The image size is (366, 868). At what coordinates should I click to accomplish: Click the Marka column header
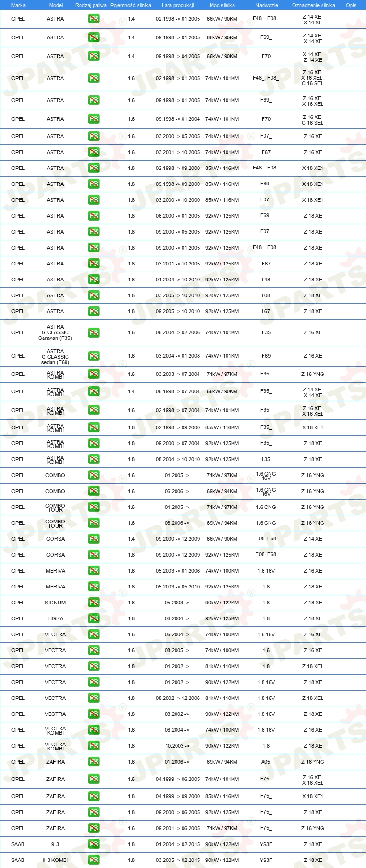coord(18,5)
